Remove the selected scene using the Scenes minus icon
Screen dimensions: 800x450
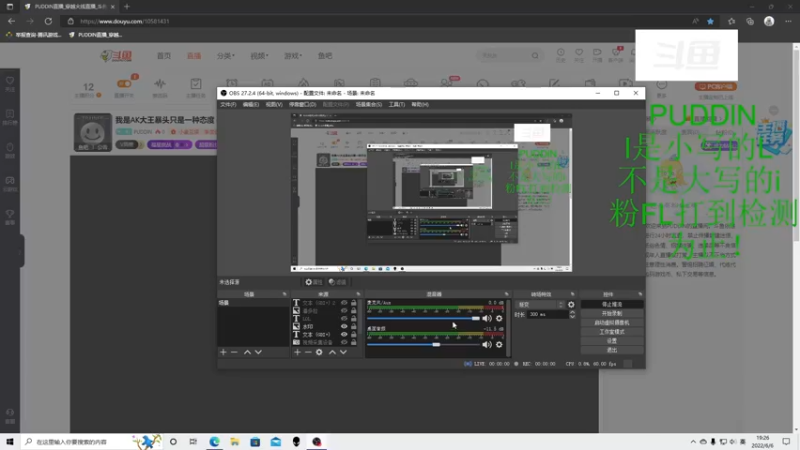point(234,352)
